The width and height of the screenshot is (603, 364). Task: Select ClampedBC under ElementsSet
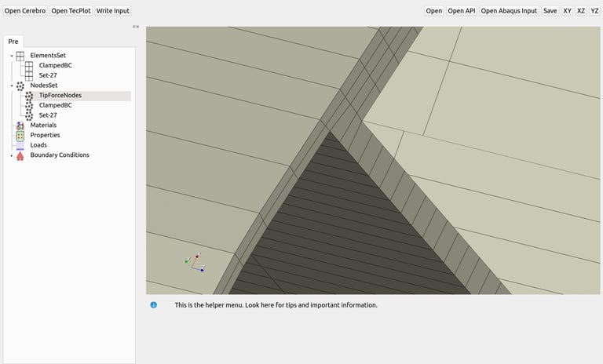56,65
